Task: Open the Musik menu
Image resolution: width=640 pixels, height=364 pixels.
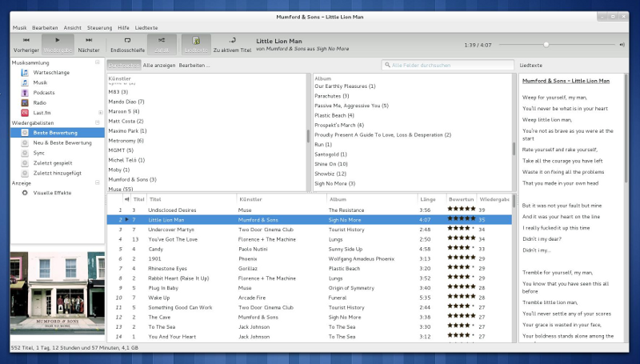Action: pos(19,28)
